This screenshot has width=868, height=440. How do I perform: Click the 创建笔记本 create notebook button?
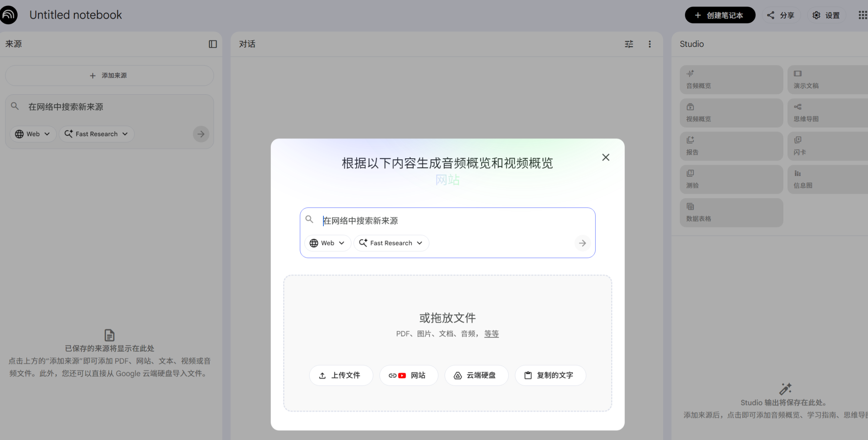[720, 15]
